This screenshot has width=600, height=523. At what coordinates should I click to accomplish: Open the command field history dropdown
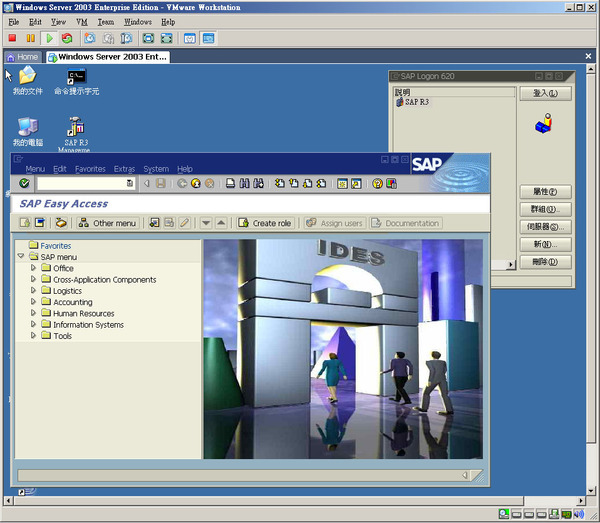pos(130,183)
